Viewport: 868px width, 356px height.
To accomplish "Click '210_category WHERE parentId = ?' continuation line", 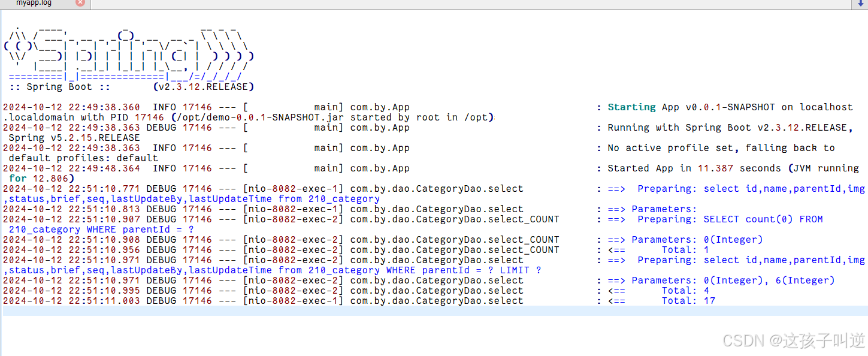I will pos(102,230).
